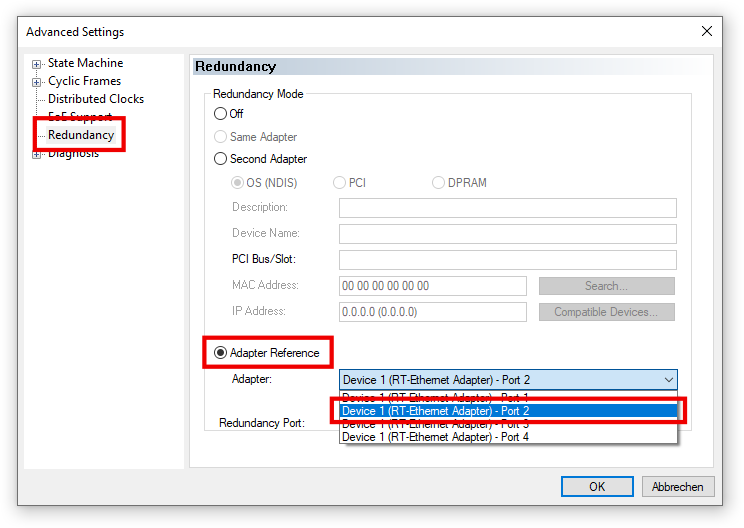This screenshot has height=528, width=744.
Task: Click the Device Name input field
Action: pyautogui.click(x=508, y=234)
